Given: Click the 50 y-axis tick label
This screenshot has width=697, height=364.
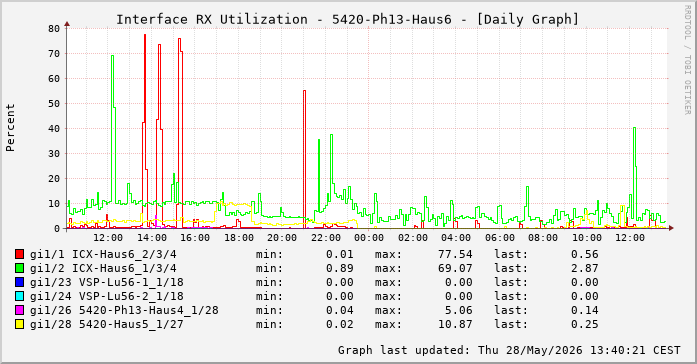Looking at the screenshot, I should [x=54, y=104].
